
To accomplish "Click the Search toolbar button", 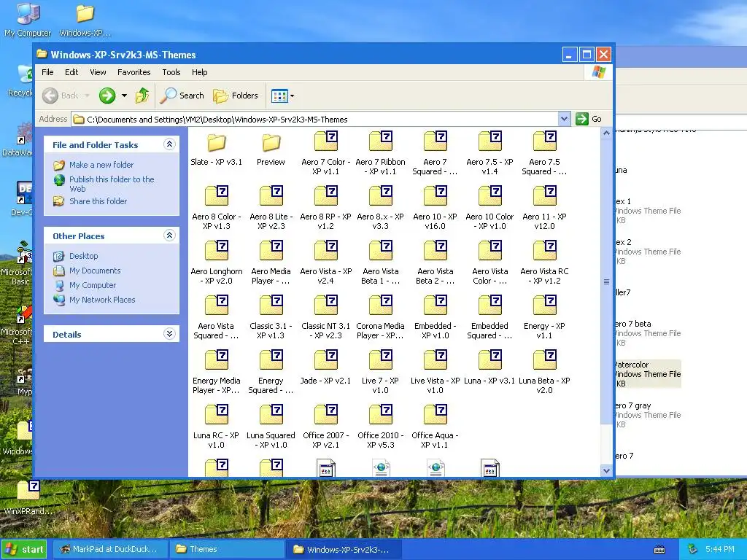I will point(182,96).
